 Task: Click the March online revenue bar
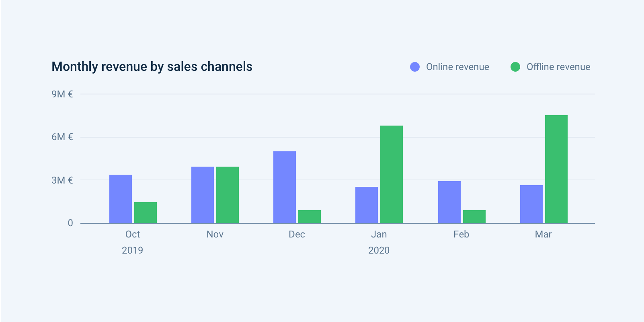tap(531, 204)
